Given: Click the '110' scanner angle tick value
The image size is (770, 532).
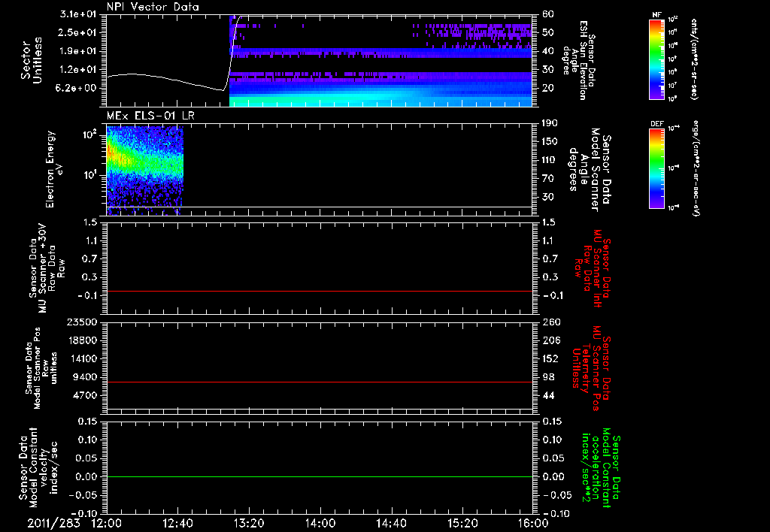Looking at the screenshot, I should (550, 160).
